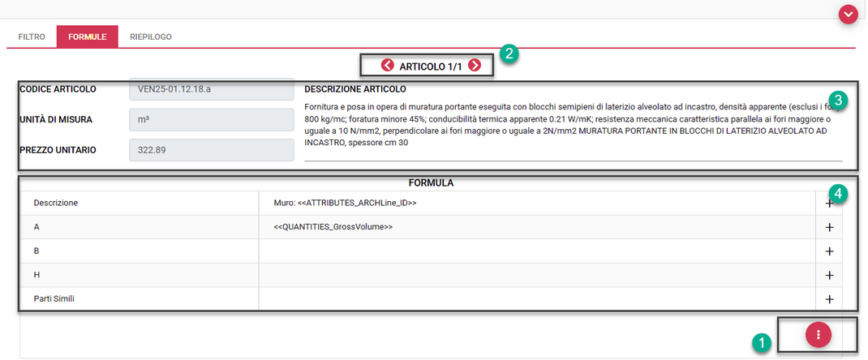Image resolution: width=868 pixels, height=360 pixels.
Task: Click the Codice Articolo field
Action: pyautogui.click(x=211, y=89)
